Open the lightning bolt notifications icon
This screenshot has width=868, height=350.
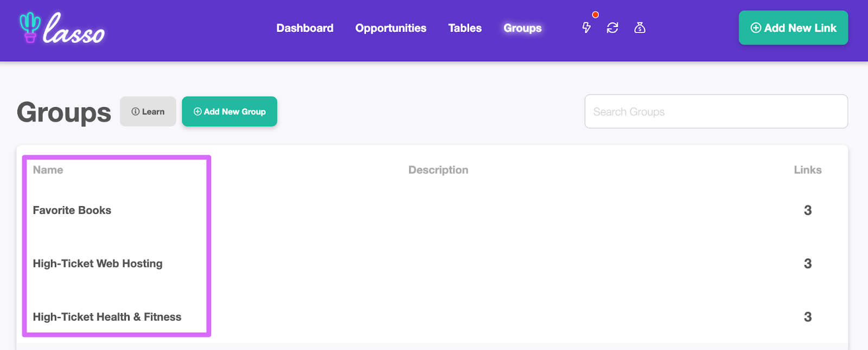[586, 28]
